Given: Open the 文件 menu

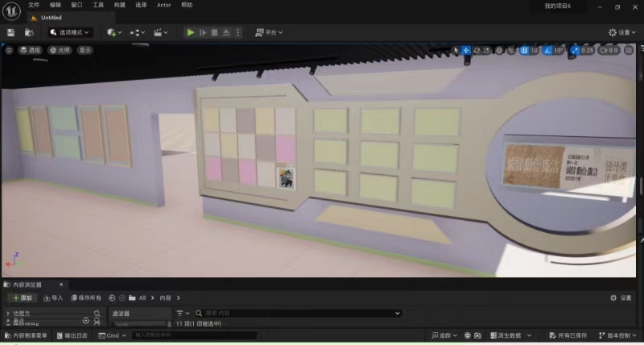Looking at the screenshot, I should [x=34, y=5].
